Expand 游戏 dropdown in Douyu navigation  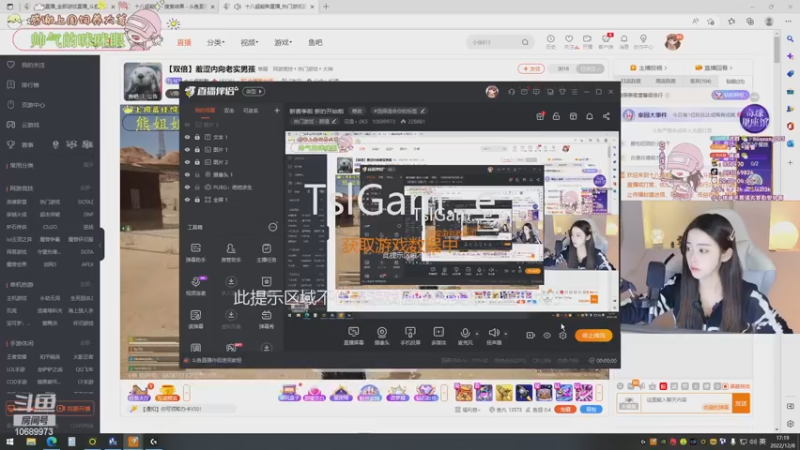pyautogui.click(x=283, y=42)
